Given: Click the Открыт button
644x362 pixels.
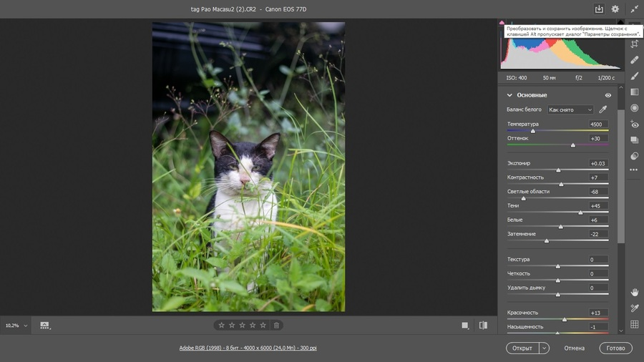Looking at the screenshot, I should click(522, 348).
